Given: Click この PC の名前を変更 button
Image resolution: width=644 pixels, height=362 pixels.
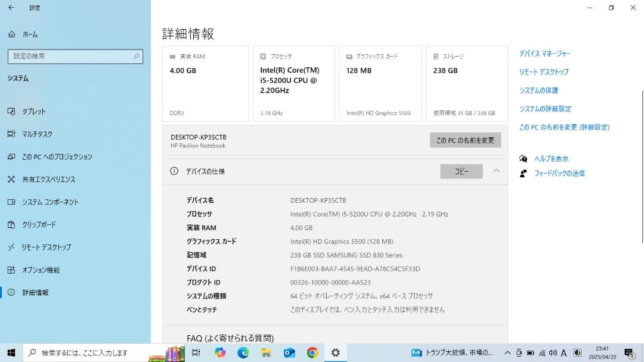Looking at the screenshot, I should click(x=465, y=140).
